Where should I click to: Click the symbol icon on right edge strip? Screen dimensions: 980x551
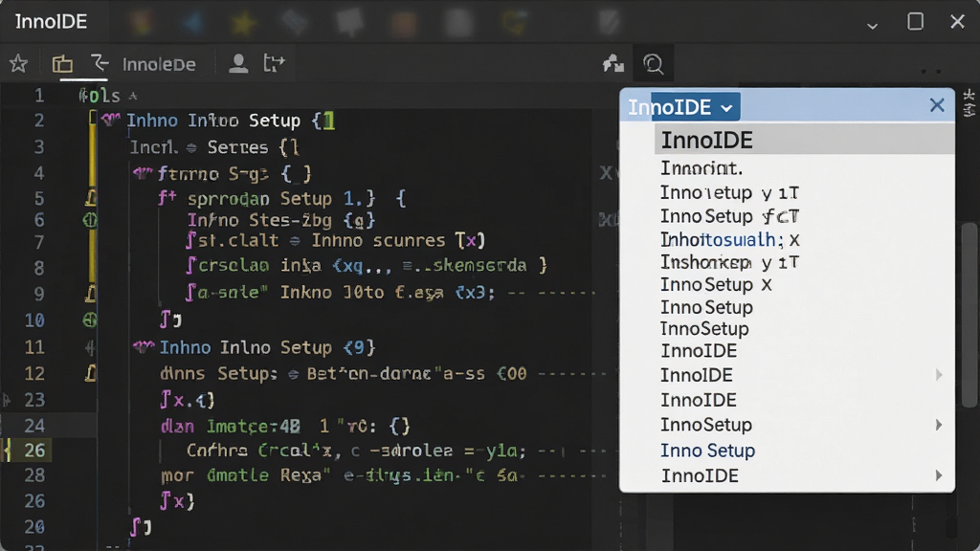click(x=969, y=102)
